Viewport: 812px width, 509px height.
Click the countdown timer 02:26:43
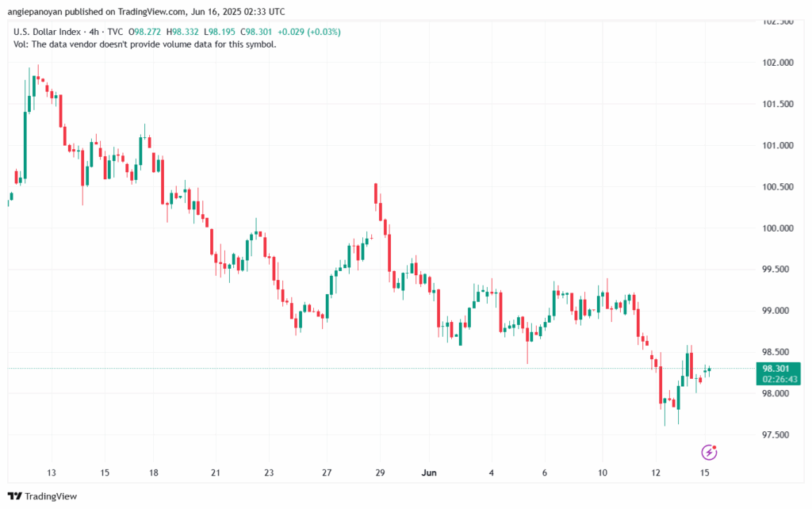click(779, 379)
